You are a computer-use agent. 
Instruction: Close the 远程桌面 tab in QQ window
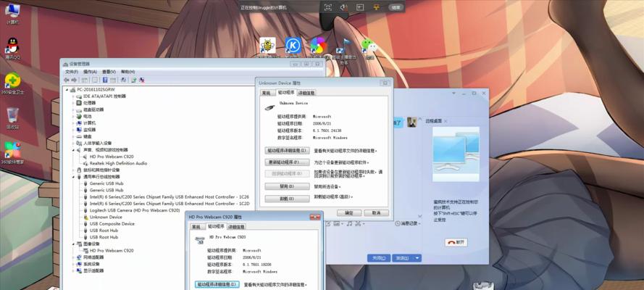coord(446,121)
